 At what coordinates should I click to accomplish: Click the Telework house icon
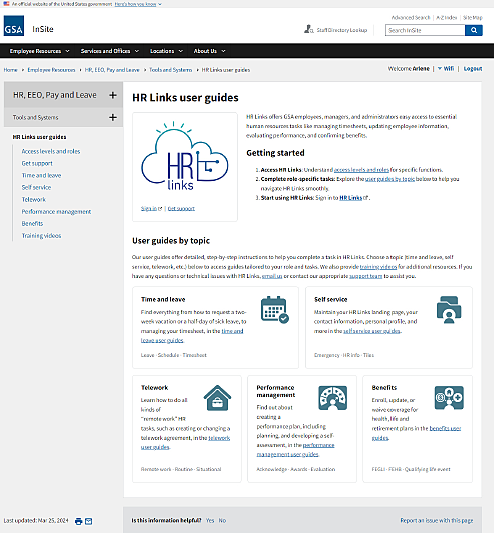[x=217, y=398]
